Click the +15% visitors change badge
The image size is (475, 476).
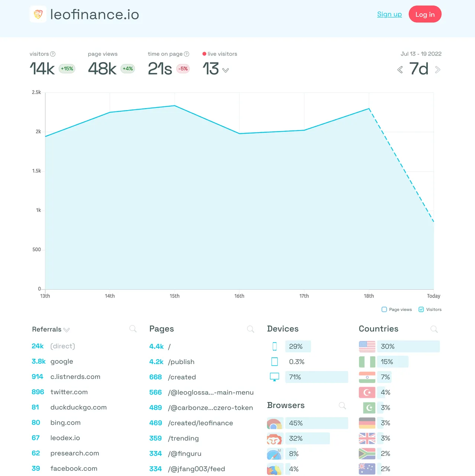(67, 69)
